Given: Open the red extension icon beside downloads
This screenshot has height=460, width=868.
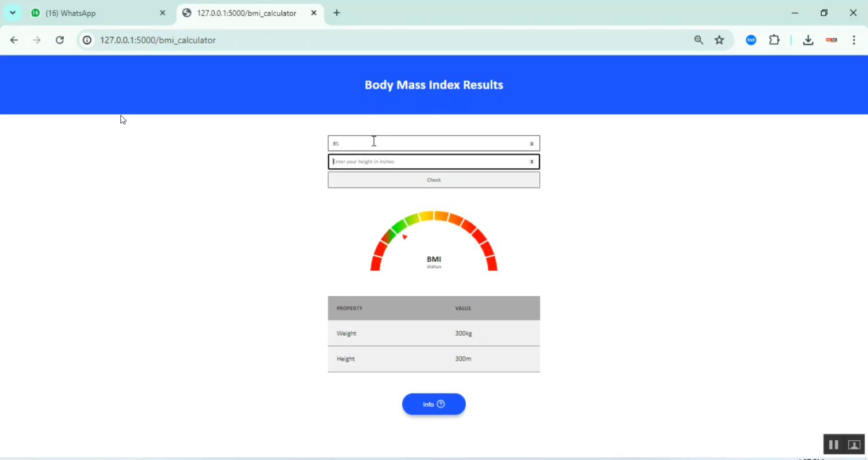Looking at the screenshot, I should coord(832,41).
